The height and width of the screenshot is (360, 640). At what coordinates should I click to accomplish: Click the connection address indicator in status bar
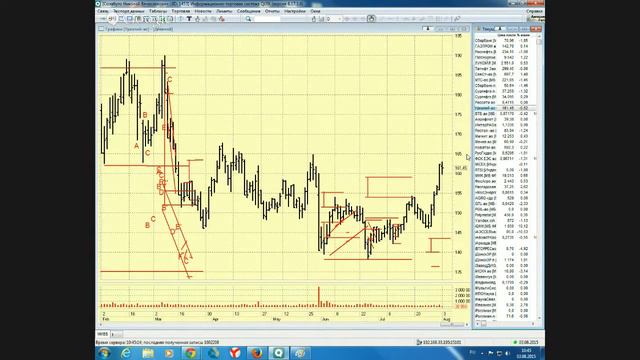tap(439, 342)
